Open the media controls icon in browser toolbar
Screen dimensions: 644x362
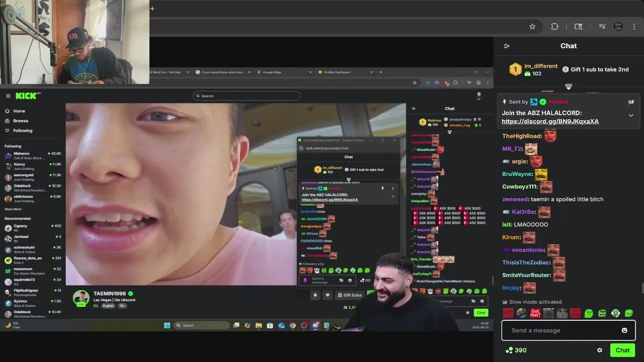pyautogui.click(x=602, y=27)
